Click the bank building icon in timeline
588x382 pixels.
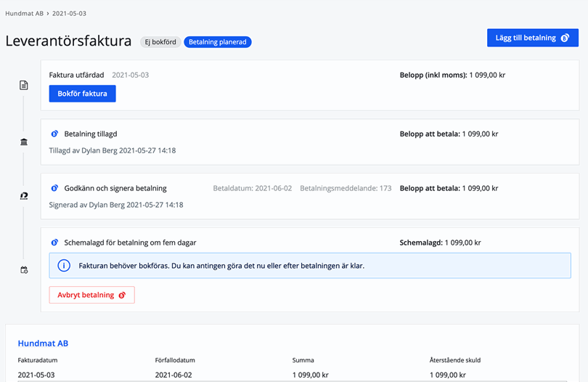(x=24, y=142)
